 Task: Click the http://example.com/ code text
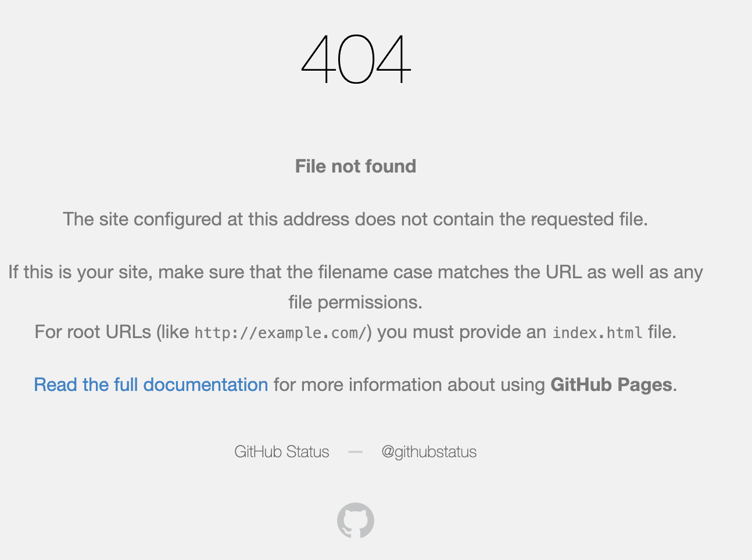pos(281,333)
